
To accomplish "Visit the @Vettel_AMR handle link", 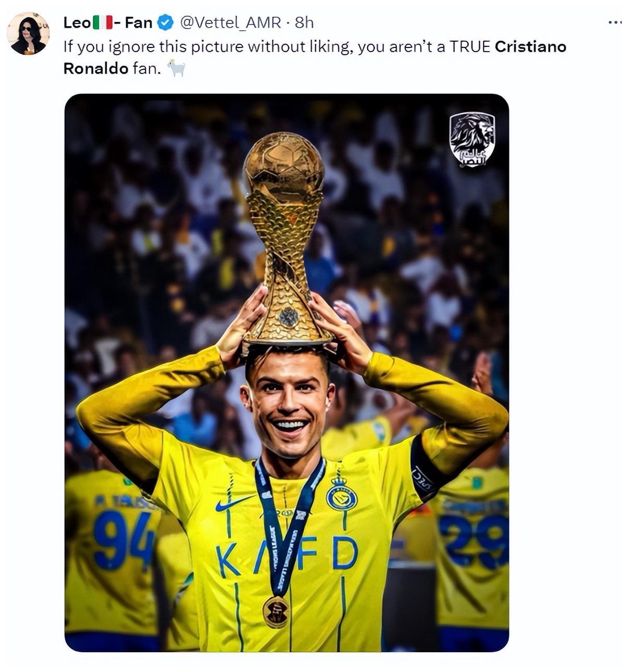I will click(230, 23).
